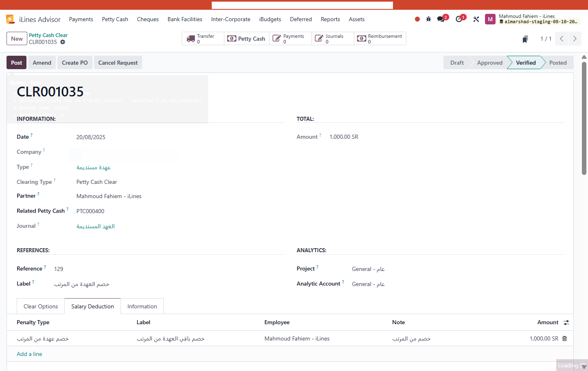Click the Label field خصم العهدة من المرتب
Screen dimensions: 588x371
tap(82, 284)
